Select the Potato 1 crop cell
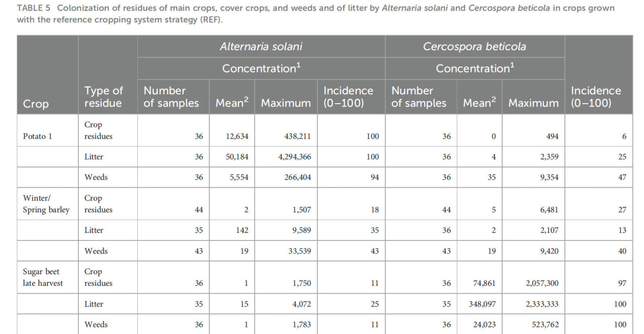Image resolution: width=644 pixels, height=334 pixels. [37, 136]
